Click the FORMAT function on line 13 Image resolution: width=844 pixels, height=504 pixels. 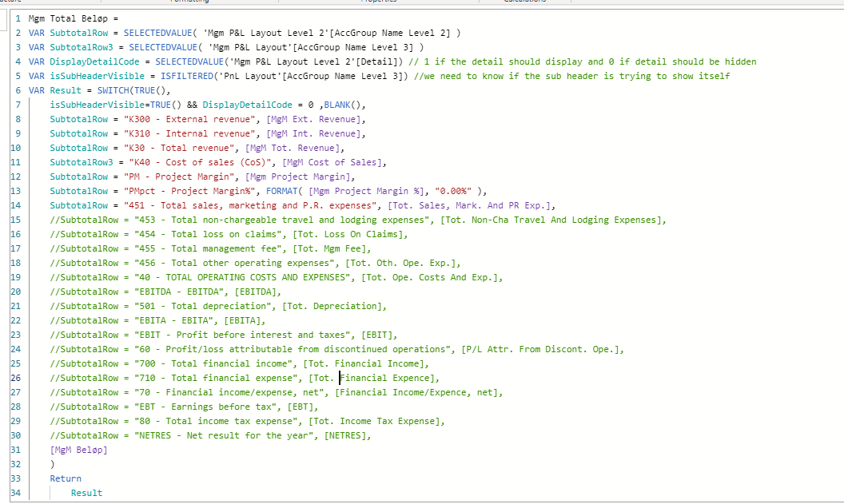coord(281,191)
